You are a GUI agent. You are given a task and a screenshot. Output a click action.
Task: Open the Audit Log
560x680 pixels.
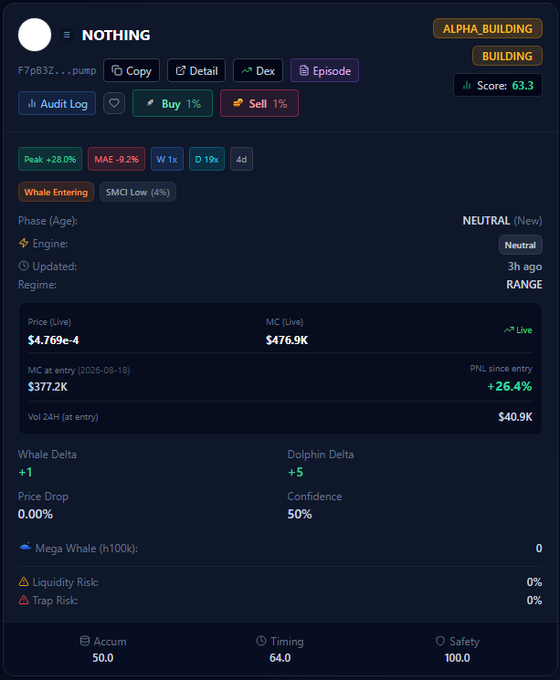57,103
